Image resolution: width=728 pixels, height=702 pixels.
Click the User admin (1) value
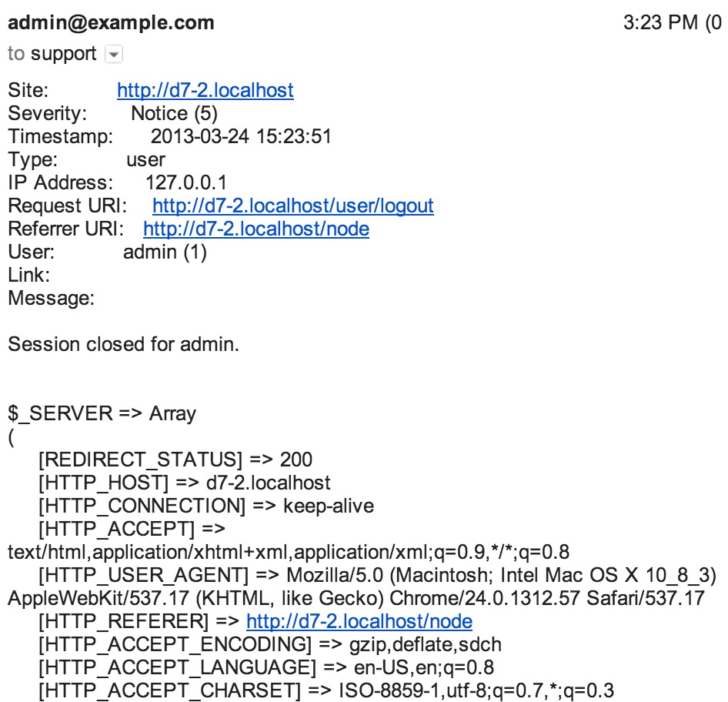165,252
